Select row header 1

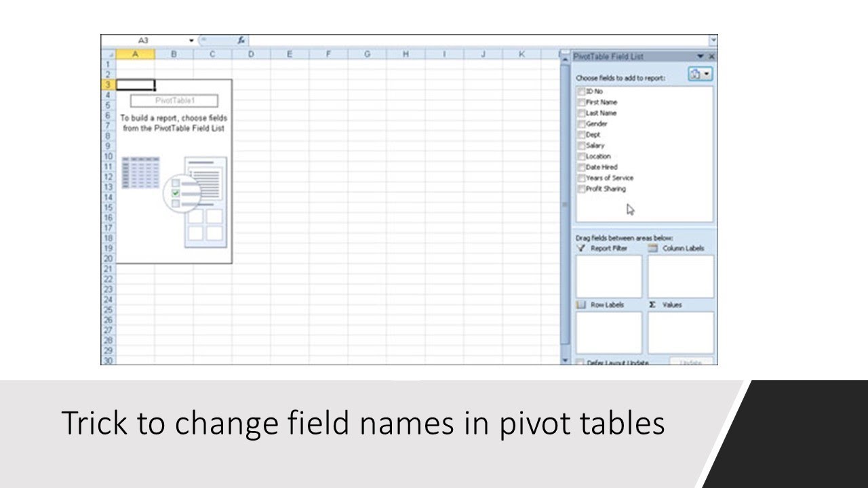(108, 64)
